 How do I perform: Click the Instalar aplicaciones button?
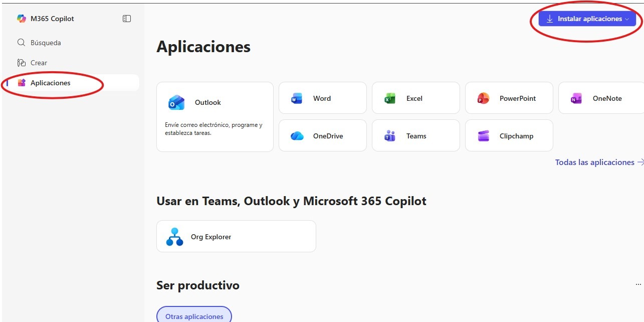click(x=586, y=19)
